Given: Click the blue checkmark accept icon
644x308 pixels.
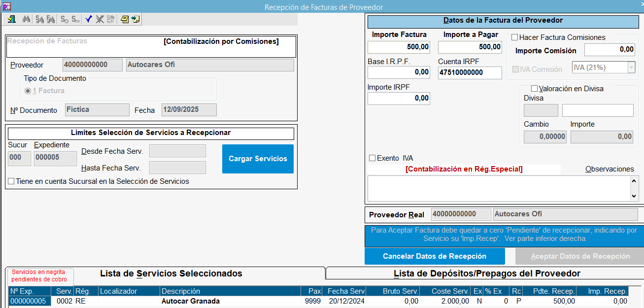Looking at the screenshot, I should coord(89,19).
